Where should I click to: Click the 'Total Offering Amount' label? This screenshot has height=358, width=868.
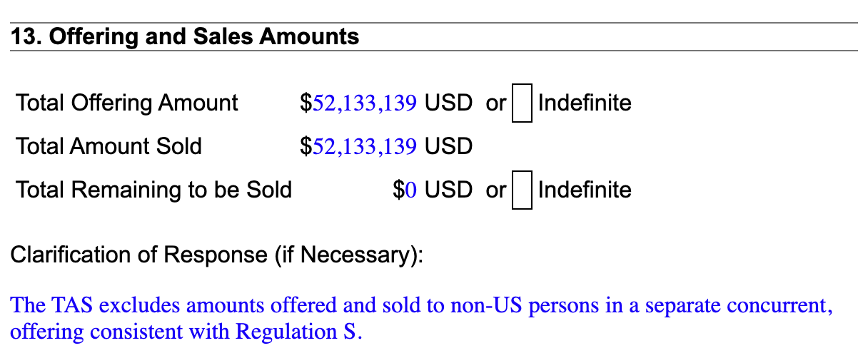127,103
